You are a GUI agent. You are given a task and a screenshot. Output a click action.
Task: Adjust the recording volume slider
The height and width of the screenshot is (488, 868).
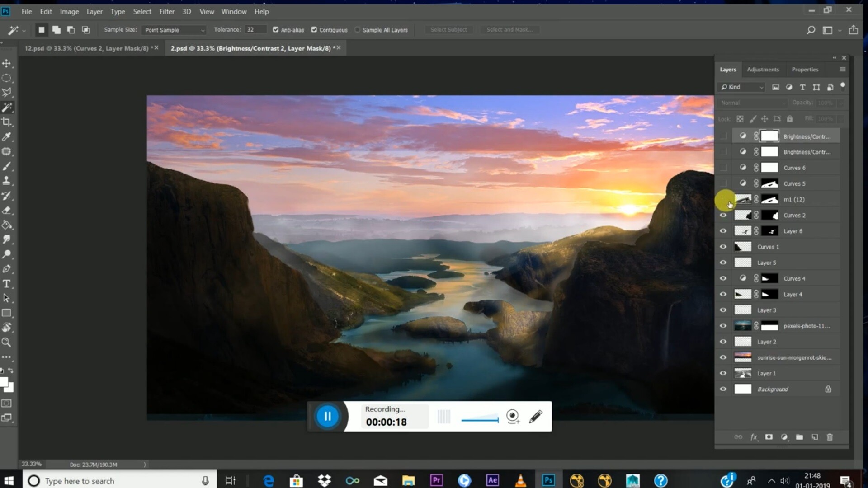(480, 419)
